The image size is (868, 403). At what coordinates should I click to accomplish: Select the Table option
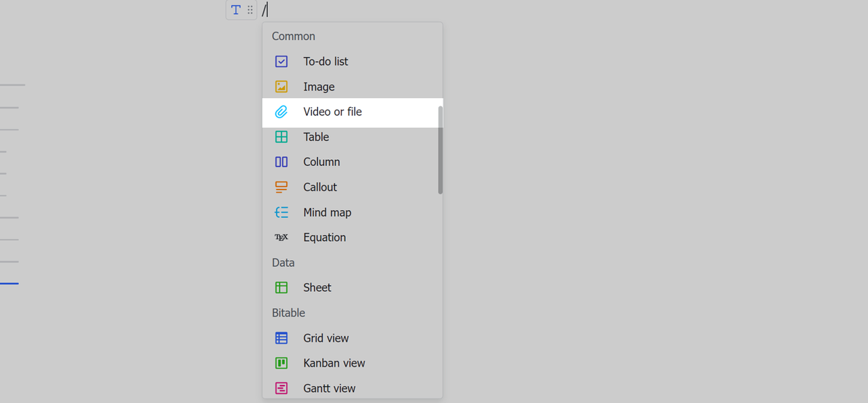(x=316, y=137)
